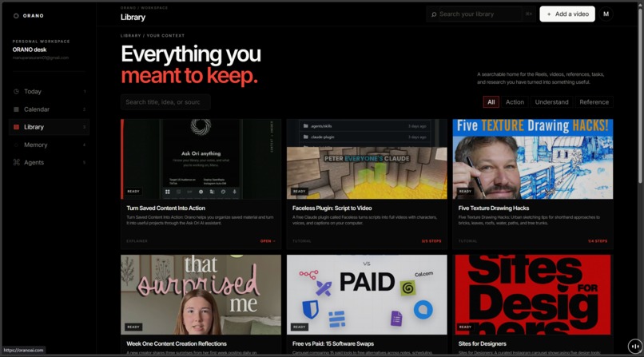Open the Agents command icon
644x357 pixels.
17,162
